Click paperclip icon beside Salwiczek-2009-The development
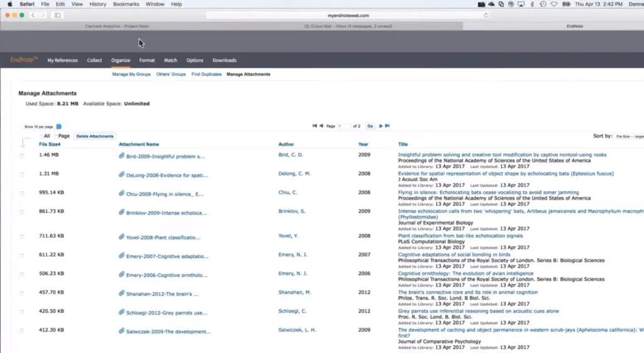Image resolution: width=644 pixels, height=353 pixels. click(x=121, y=331)
